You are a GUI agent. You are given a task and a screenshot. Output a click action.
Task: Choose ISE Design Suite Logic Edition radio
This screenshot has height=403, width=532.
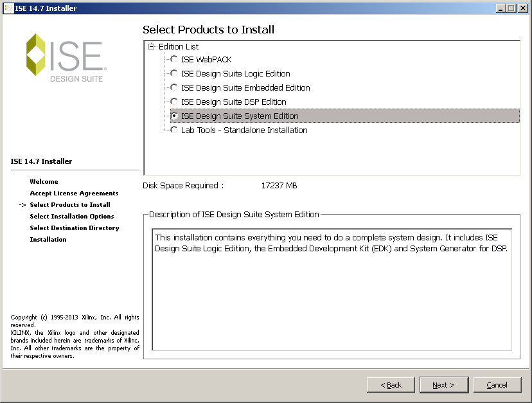pyautogui.click(x=173, y=73)
